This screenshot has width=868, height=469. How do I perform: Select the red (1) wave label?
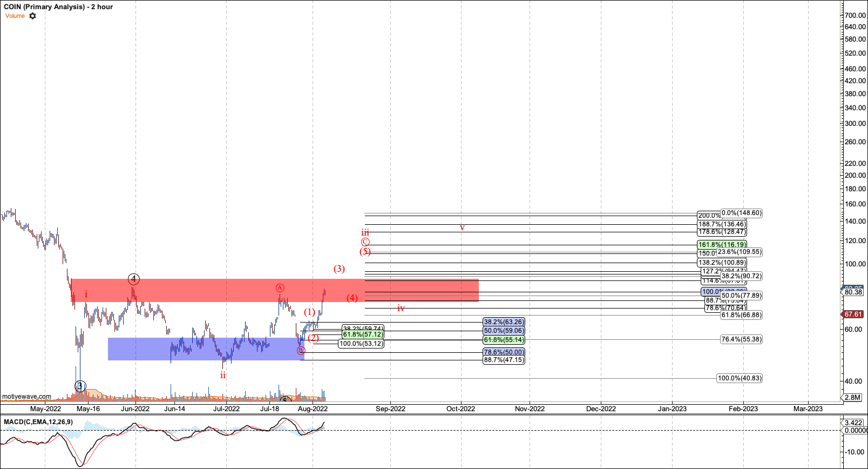309,312
